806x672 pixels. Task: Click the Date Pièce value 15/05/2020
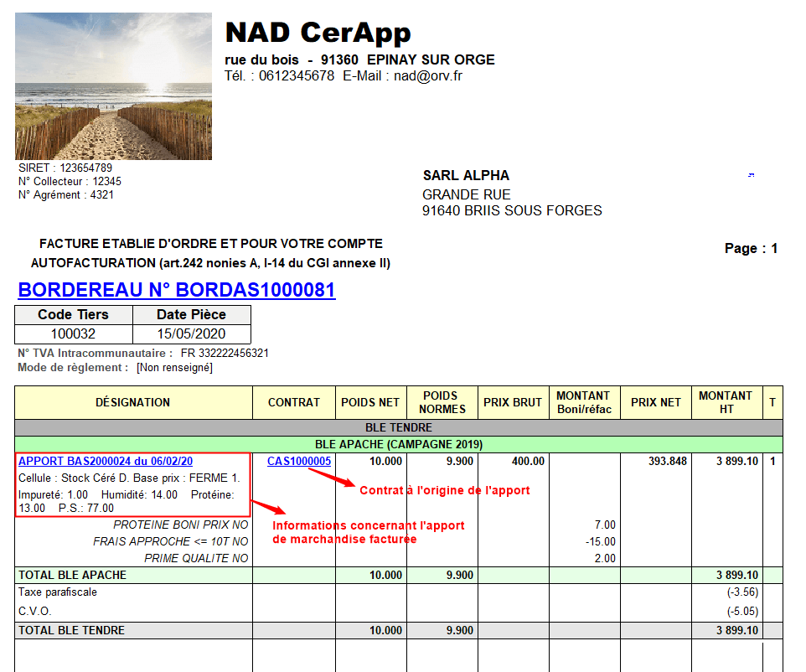point(191,333)
